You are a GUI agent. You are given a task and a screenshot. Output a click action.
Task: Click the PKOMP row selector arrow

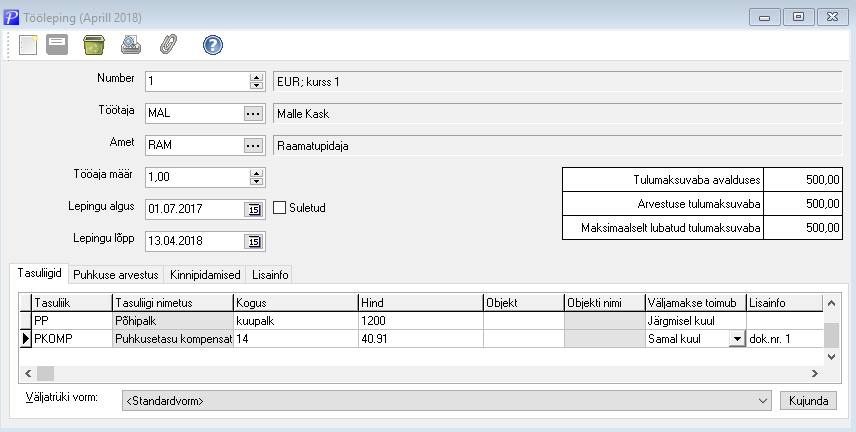(26, 339)
